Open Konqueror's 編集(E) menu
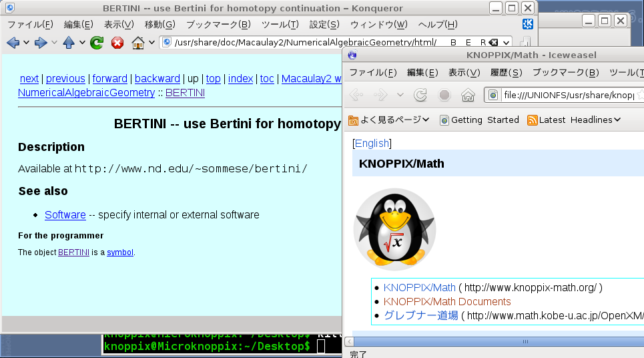 (79, 24)
